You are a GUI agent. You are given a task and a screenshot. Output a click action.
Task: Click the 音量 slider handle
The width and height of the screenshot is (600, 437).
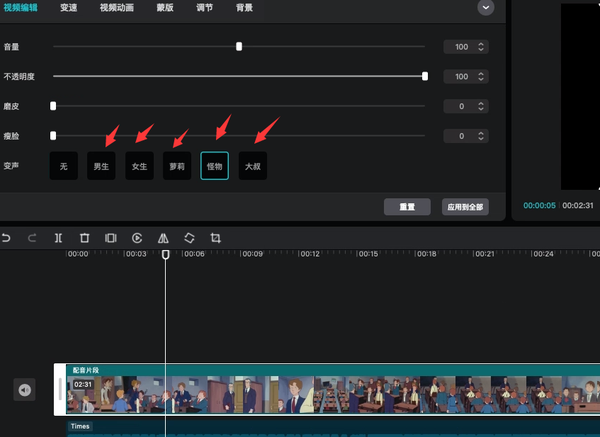coord(239,47)
